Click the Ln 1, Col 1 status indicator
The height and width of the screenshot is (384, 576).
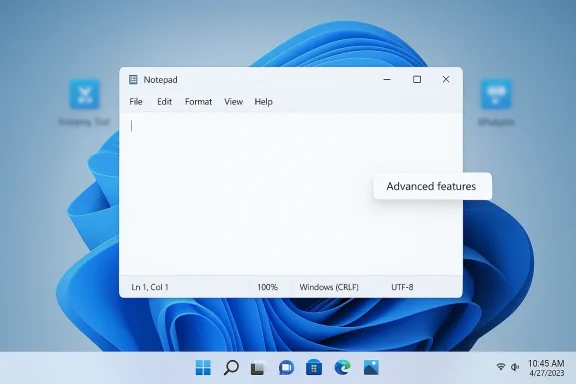pos(150,287)
